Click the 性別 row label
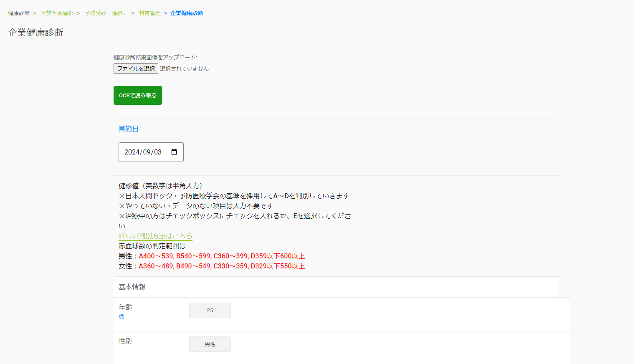Screen dimensions: 633x364 [x=125, y=341]
